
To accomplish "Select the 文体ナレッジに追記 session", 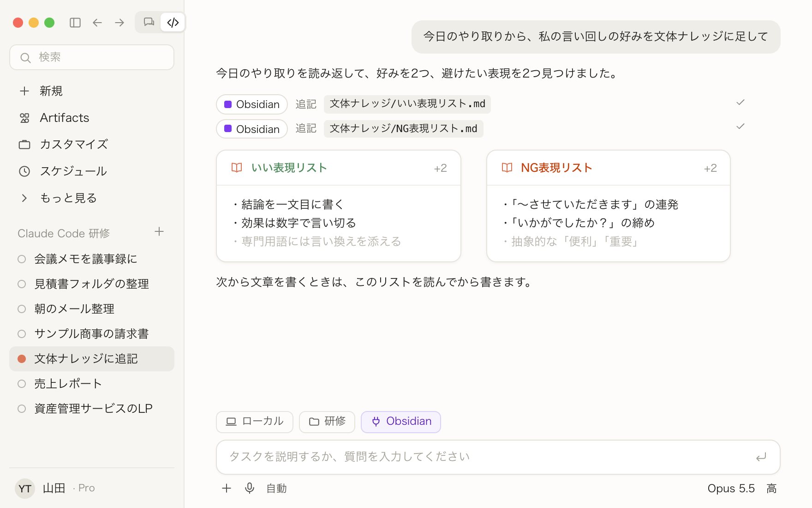I will (x=92, y=359).
